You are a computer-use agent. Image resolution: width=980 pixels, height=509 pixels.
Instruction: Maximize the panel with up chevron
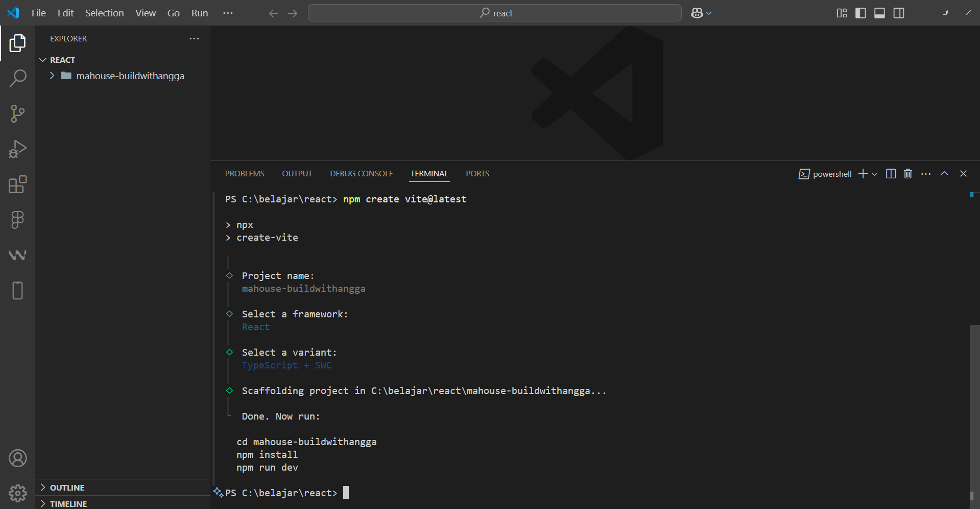944,174
